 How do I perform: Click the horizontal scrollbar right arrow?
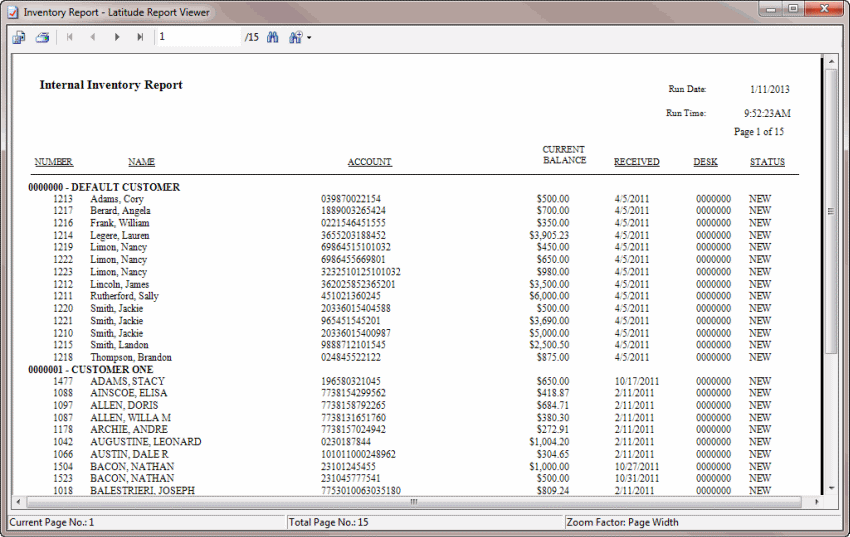(815, 501)
